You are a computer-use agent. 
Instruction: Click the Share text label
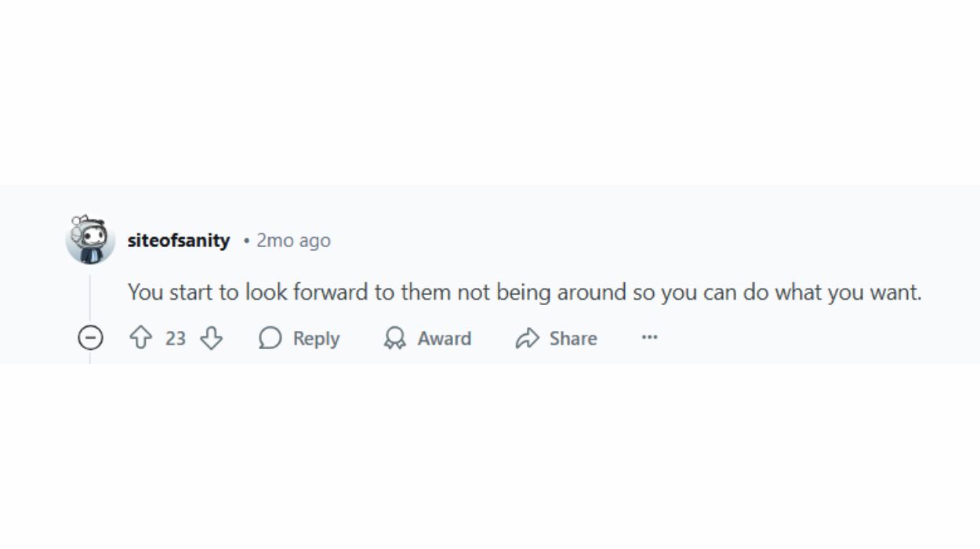(573, 338)
